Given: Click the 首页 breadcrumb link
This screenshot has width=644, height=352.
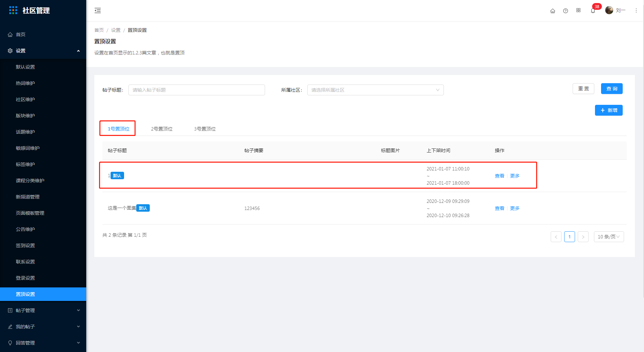Looking at the screenshot, I should (99, 30).
